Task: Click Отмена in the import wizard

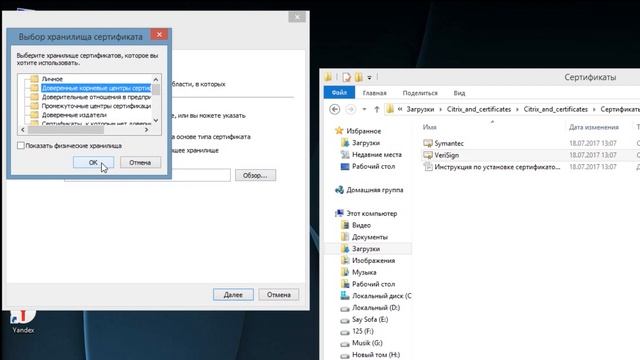Action: click(278, 295)
